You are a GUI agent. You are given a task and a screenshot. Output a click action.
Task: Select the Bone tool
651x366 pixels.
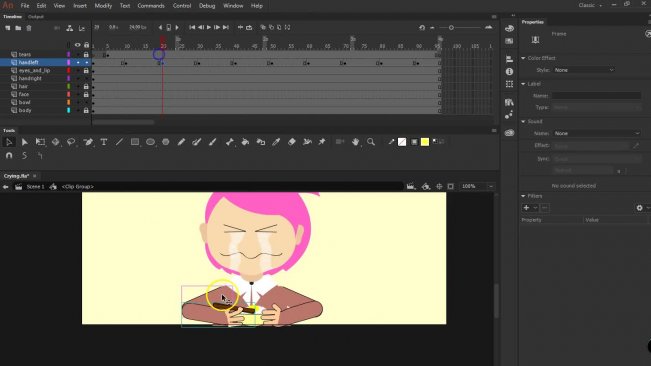[x=230, y=142]
